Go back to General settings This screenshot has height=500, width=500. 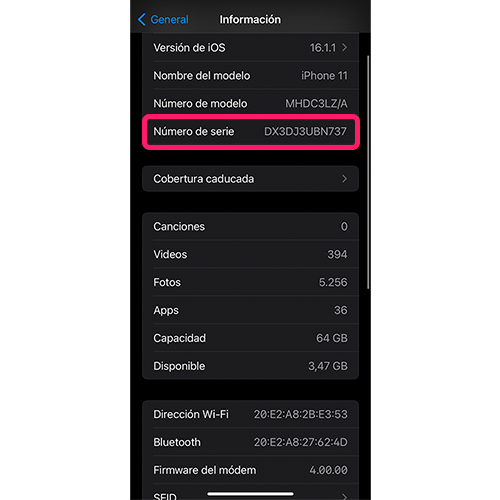pyautogui.click(x=163, y=19)
